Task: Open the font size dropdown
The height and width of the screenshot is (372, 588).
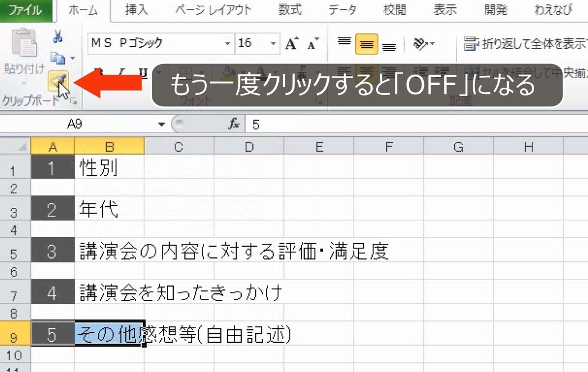Action: (273, 43)
